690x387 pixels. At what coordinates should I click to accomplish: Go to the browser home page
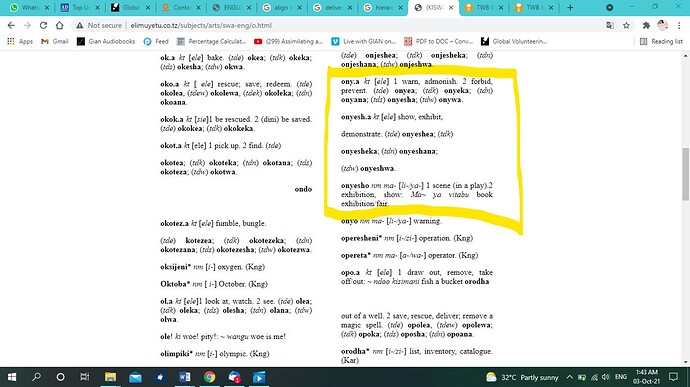coord(59,26)
